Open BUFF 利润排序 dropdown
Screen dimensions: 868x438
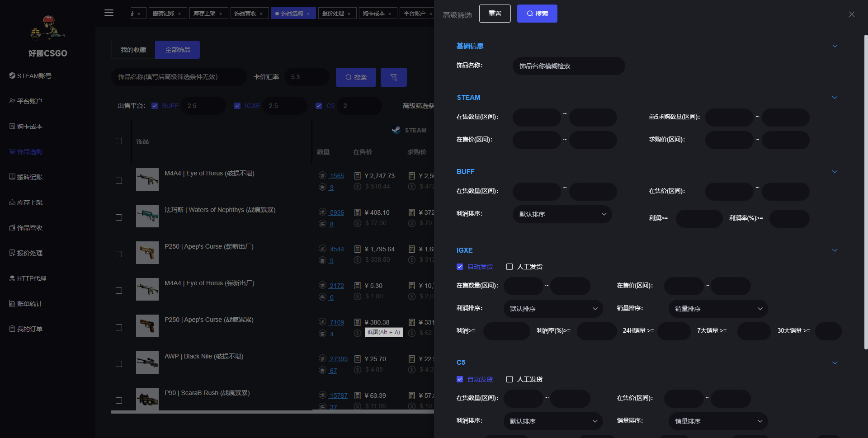[562, 214]
